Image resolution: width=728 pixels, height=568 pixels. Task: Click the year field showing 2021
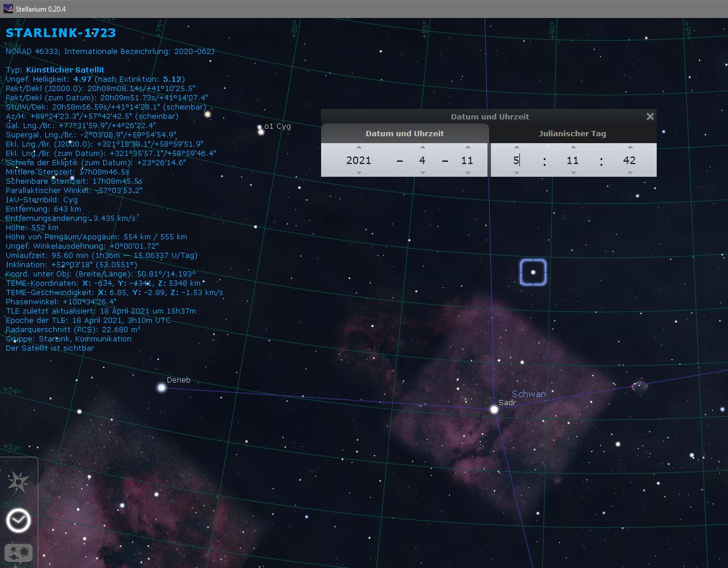[x=359, y=160]
